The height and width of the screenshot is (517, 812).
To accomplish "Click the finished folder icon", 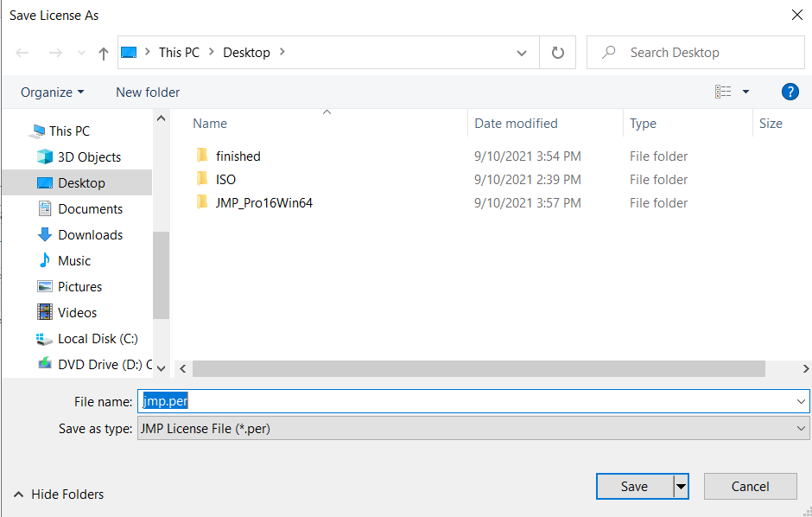I will [202, 155].
